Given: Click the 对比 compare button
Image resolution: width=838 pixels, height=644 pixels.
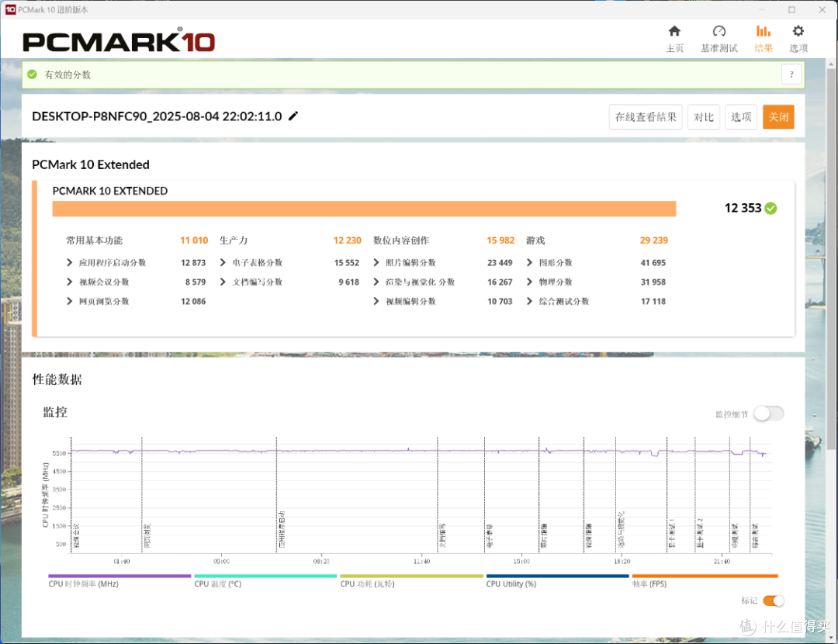Looking at the screenshot, I should 703,117.
